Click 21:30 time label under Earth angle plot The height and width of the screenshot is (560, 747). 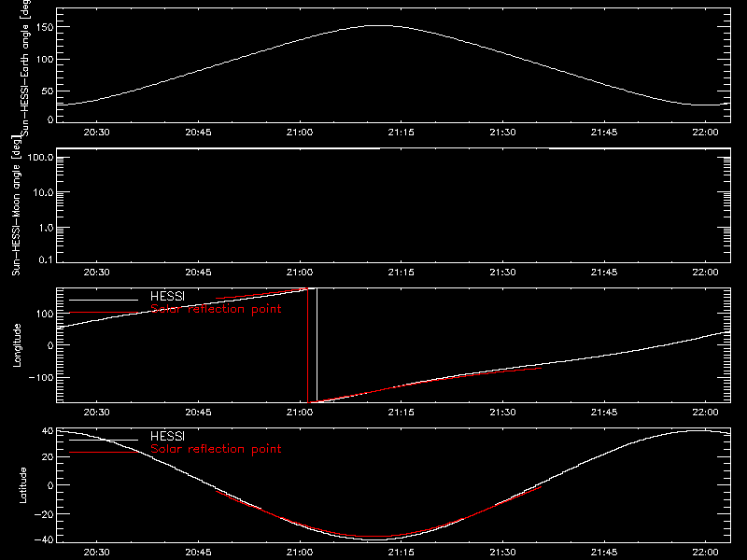(502, 133)
